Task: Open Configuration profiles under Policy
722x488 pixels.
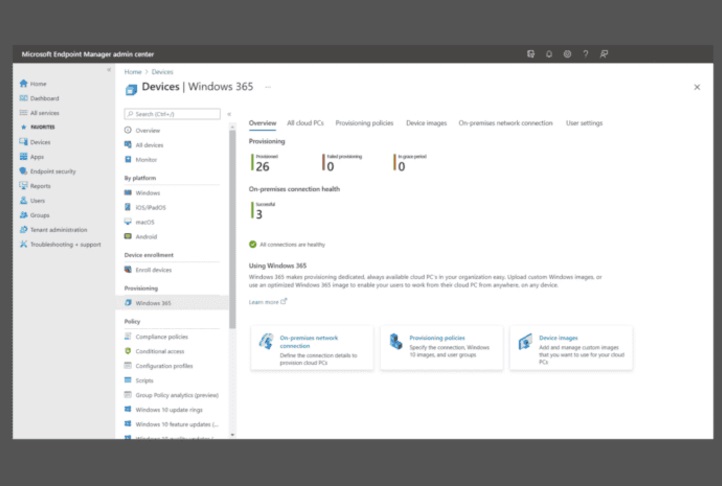Action: pos(158,366)
